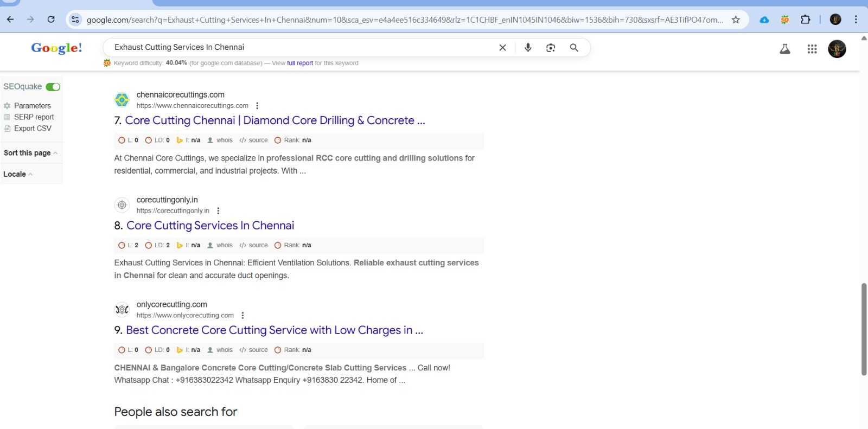Click the page vertical scrollbar thumb
The height and width of the screenshot is (429, 868).
tap(864, 329)
